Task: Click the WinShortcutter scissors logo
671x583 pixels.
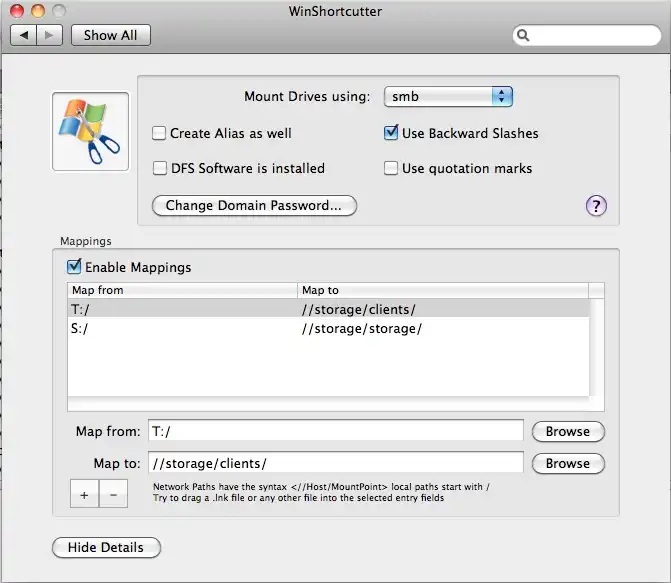Action: (x=90, y=131)
